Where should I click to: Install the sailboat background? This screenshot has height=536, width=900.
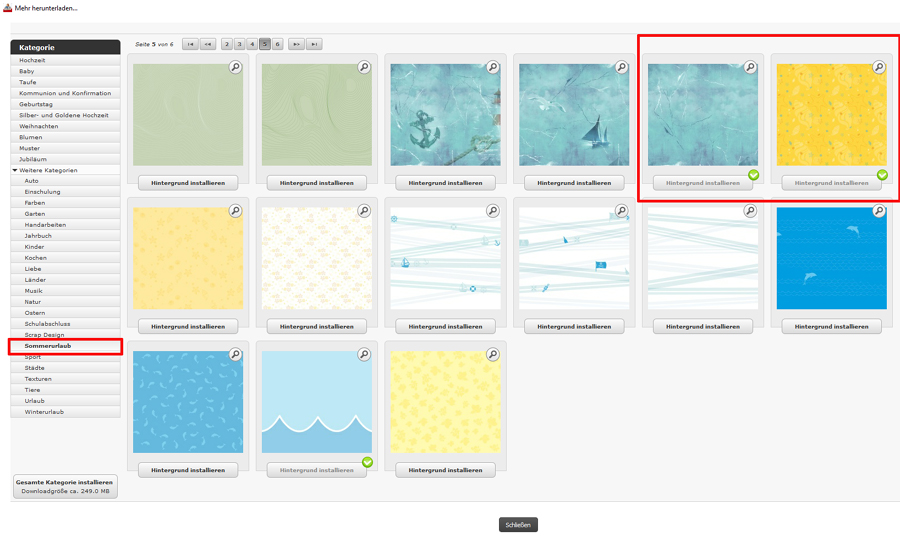(574, 183)
